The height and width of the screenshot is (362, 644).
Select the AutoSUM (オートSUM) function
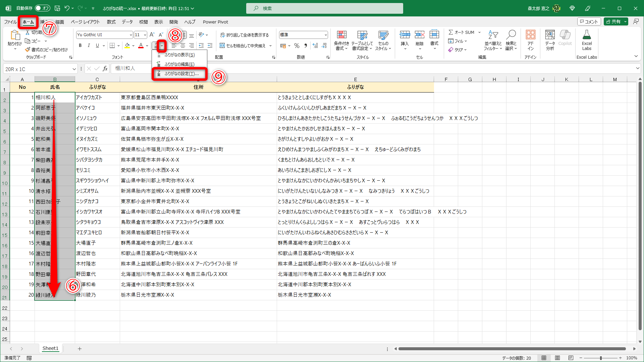click(463, 32)
